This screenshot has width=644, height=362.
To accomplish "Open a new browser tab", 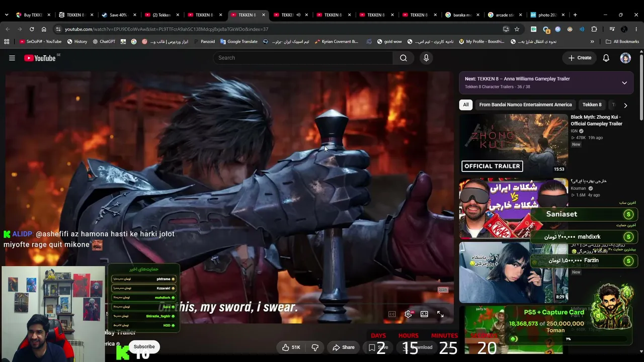I will point(575,15).
